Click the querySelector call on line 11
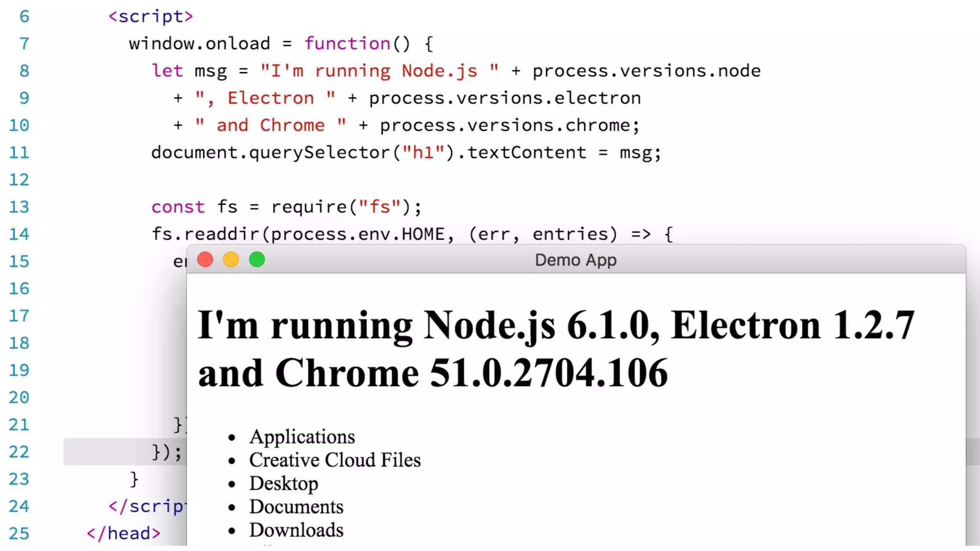 319,153
